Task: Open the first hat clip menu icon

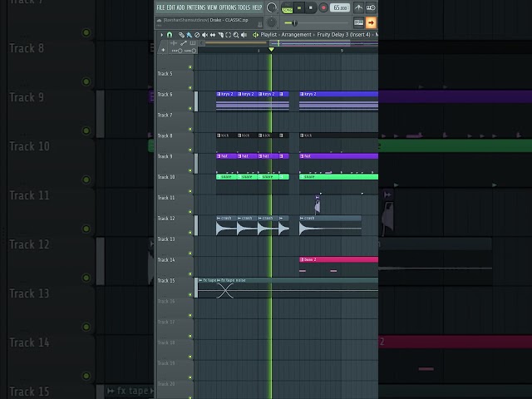Action: coord(219,156)
